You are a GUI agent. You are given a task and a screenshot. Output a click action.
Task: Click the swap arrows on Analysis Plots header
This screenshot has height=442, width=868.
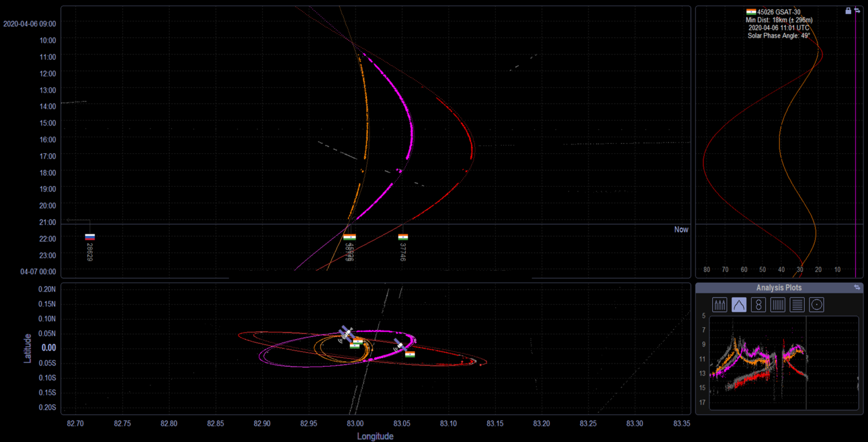(858, 287)
